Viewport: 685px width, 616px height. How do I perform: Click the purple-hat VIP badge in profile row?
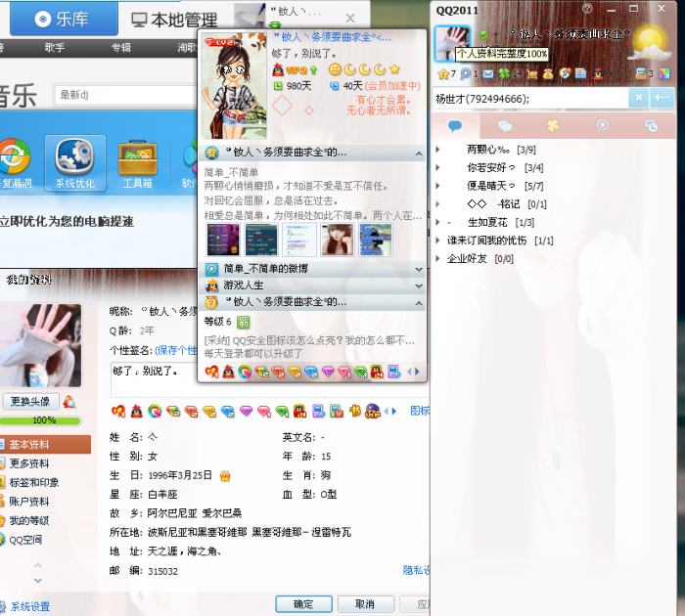373,411
